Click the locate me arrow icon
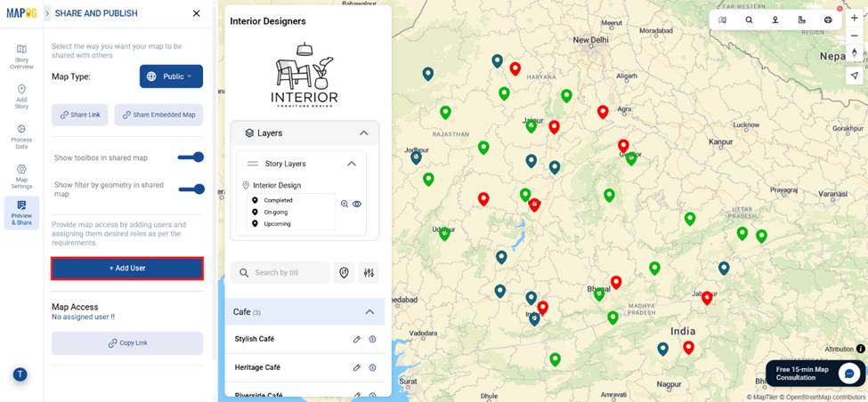 pos(855,76)
